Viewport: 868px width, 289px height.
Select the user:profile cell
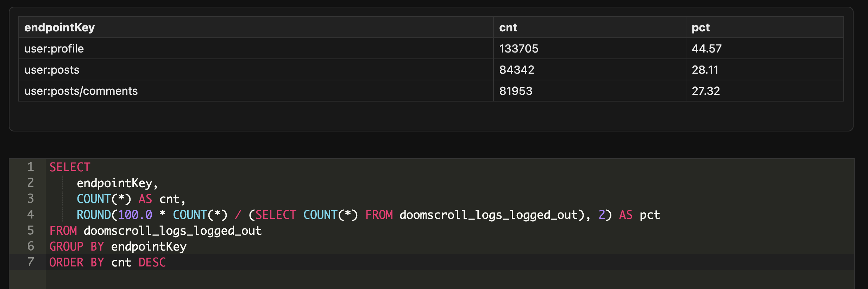pos(256,48)
